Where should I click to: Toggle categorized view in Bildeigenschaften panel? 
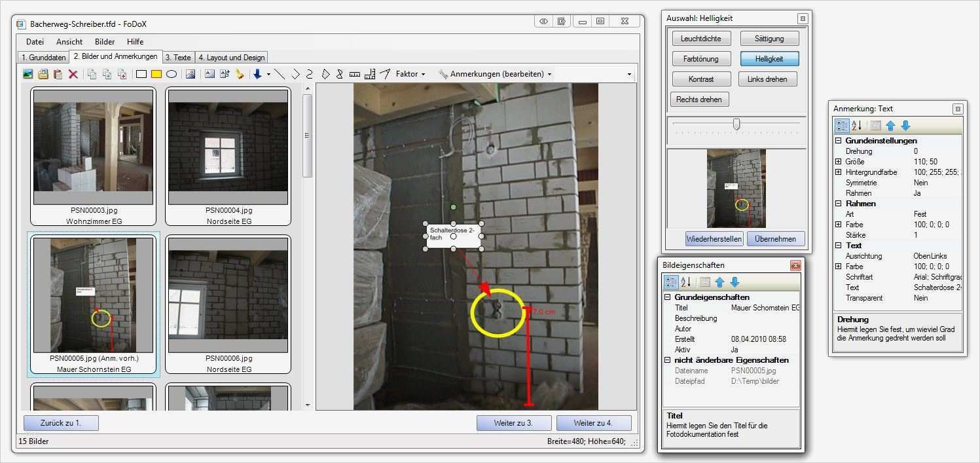tap(672, 282)
